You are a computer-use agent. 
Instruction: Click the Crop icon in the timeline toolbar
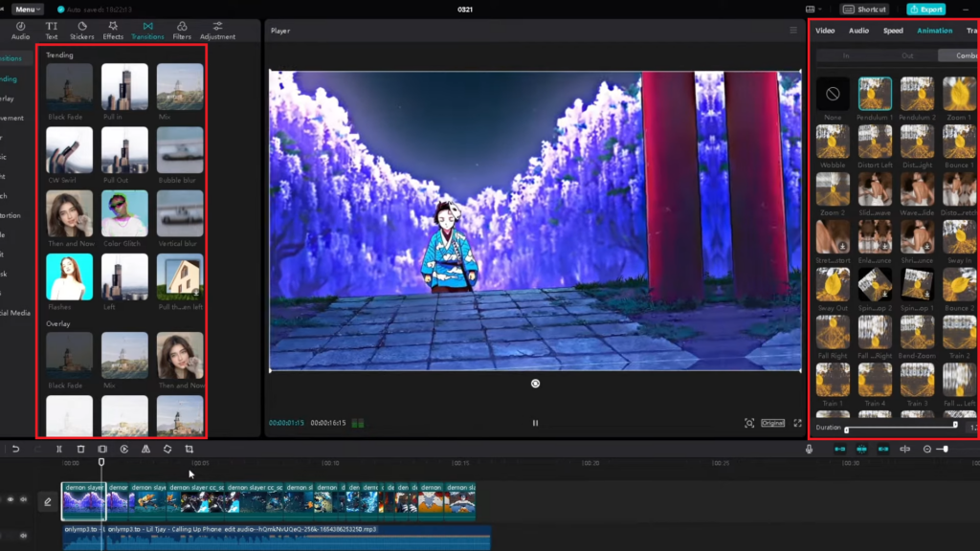click(189, 449)
